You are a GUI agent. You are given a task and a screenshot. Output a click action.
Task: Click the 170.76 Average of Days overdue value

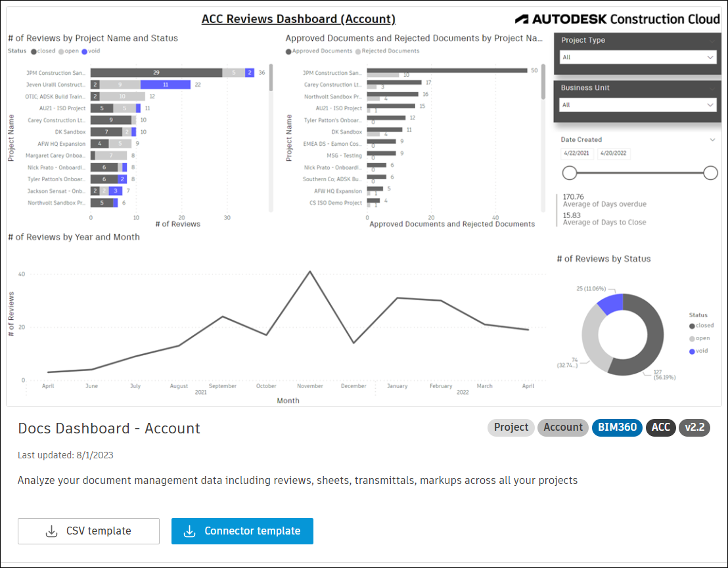[574, 197]
